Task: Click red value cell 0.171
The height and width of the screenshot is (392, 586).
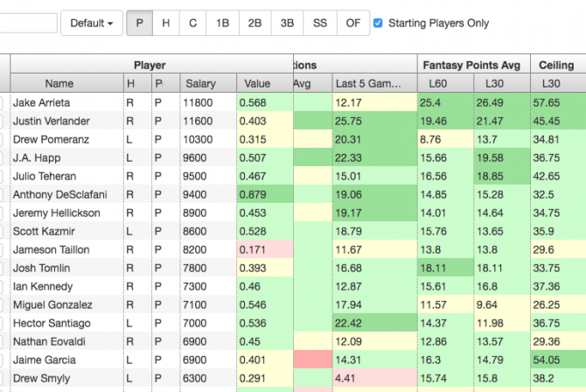Action: (265, 249)
